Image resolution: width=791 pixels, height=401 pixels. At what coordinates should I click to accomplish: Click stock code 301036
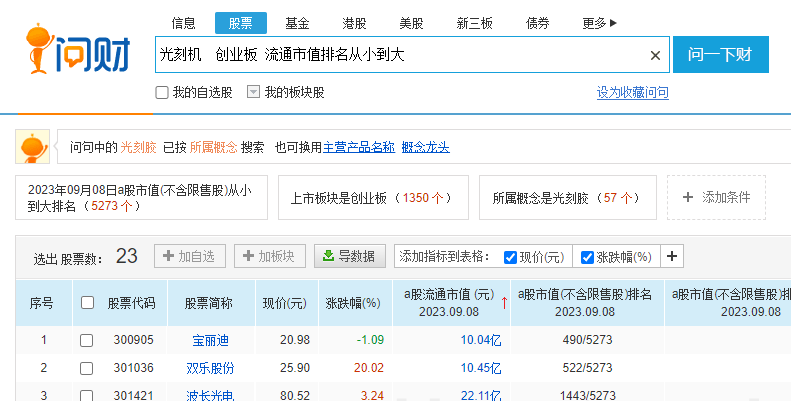(133, 368)
